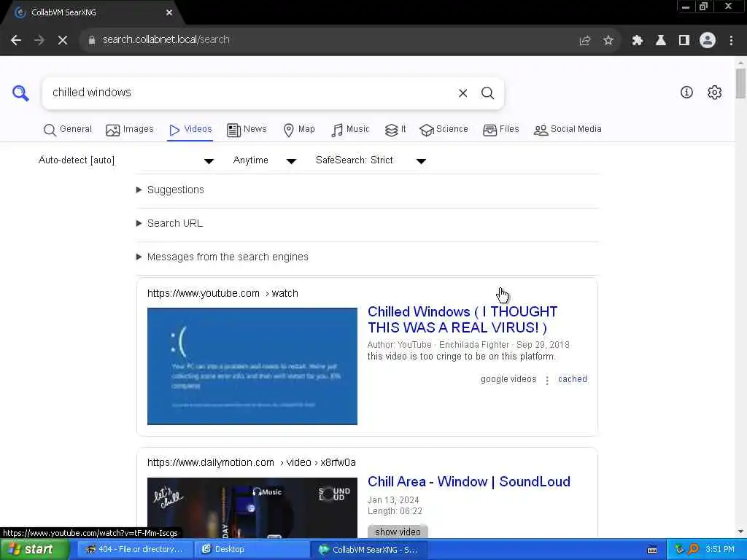747x560 pixels.
Task: Clear the search query with X icon
Action: pos(462,93)
